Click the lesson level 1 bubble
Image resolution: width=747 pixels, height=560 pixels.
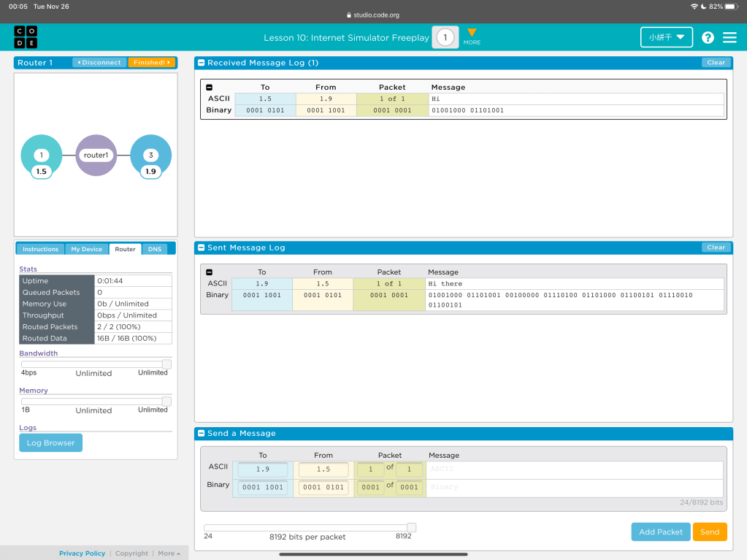coord(445,37)
